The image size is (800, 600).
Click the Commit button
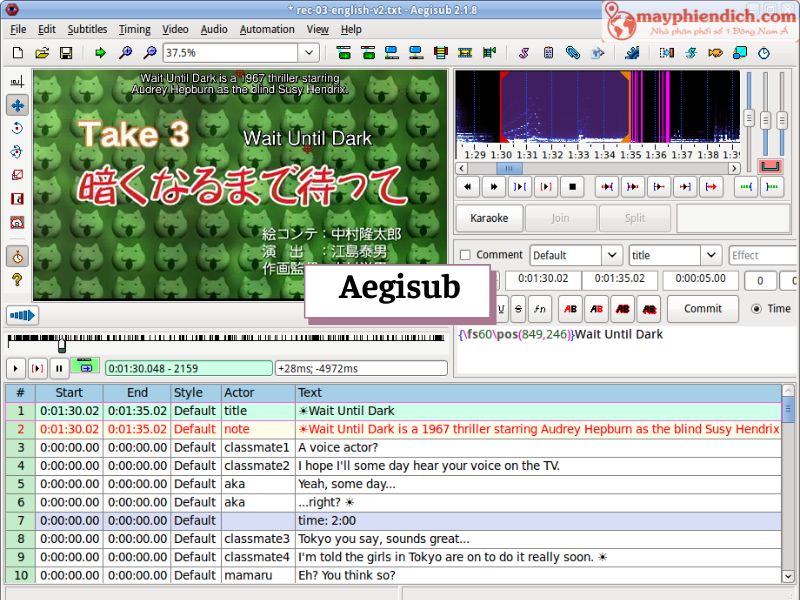pyautogui.click(x=702, y=309)
